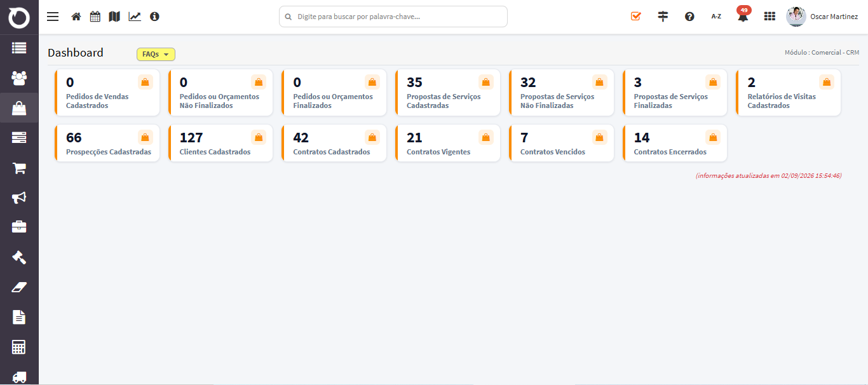
Task: Open the megaphone sidebar item
Action: (x=19, y=198)
